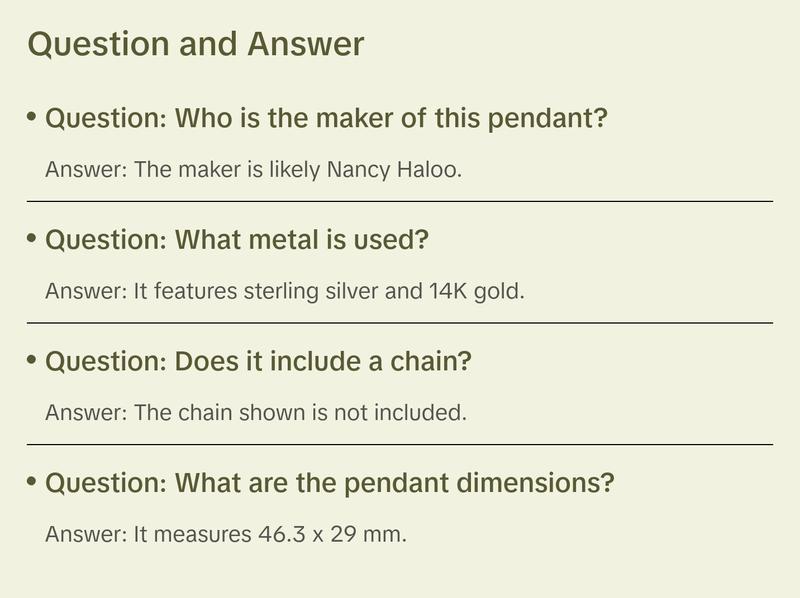Click the bullet beside the dimensions question
The height and width of the screenshot is (598, 800).
point(32,482)
